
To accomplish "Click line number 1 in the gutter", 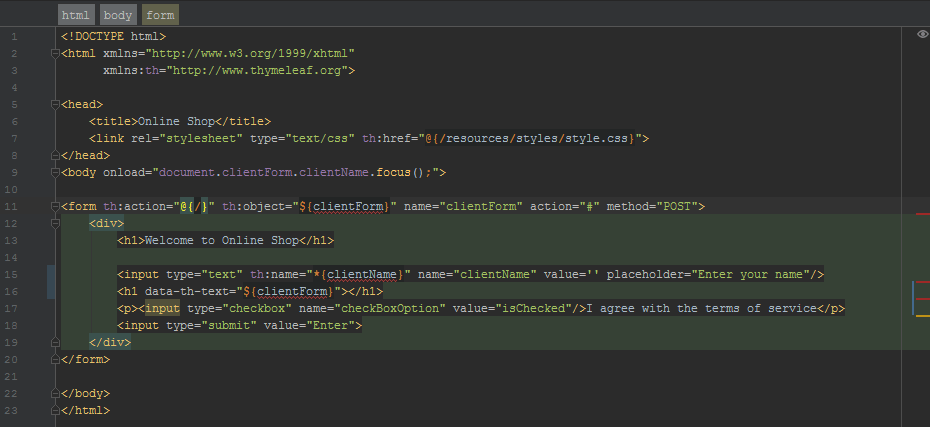I will click(x=14, y=37).
